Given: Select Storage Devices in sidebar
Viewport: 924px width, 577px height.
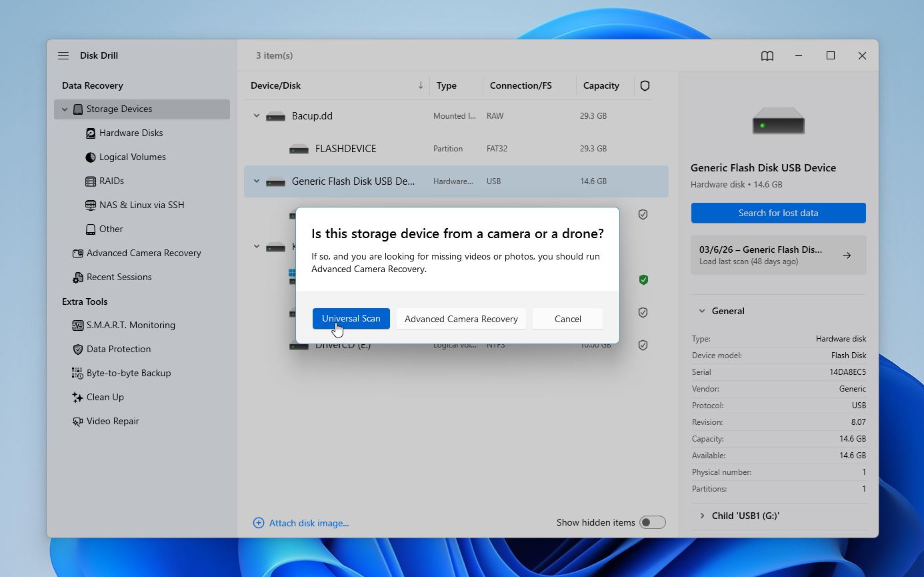Looking at the screenshot, I should pyautogui.click(x=142, y=109).
